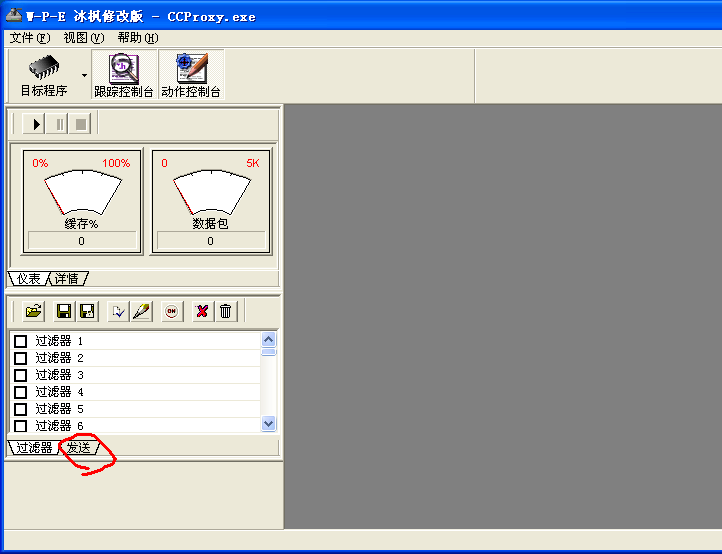Viewport: 722px width, 554px height.
Task: Expand the 目标程序 dropdown arrow
Action: pos(84,75)
